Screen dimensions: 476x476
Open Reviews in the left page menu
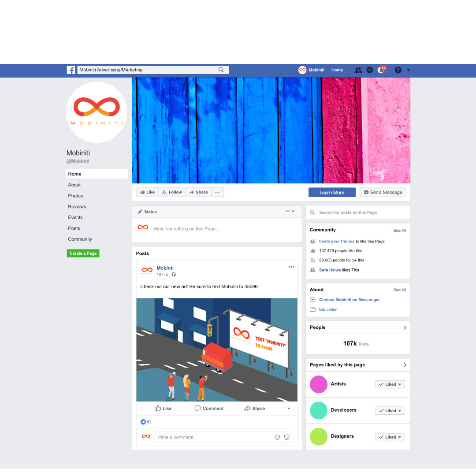tap(77, 207)
